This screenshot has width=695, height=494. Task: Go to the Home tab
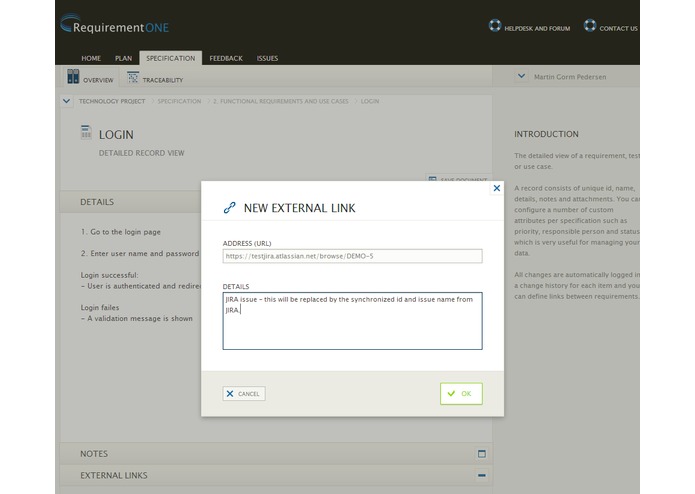coord(91,58)
